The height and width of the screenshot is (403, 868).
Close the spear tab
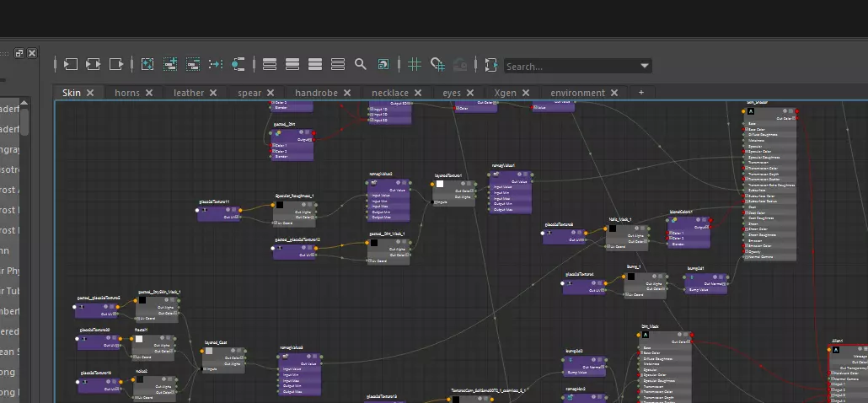tap(271, 93)
